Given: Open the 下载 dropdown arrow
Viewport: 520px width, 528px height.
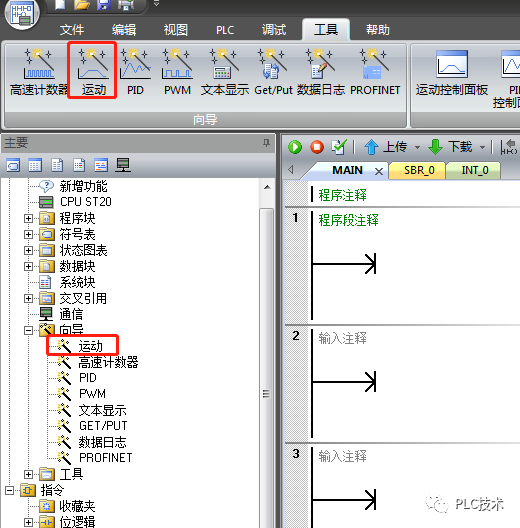Looking at the screenshot, I should (482, 147).
